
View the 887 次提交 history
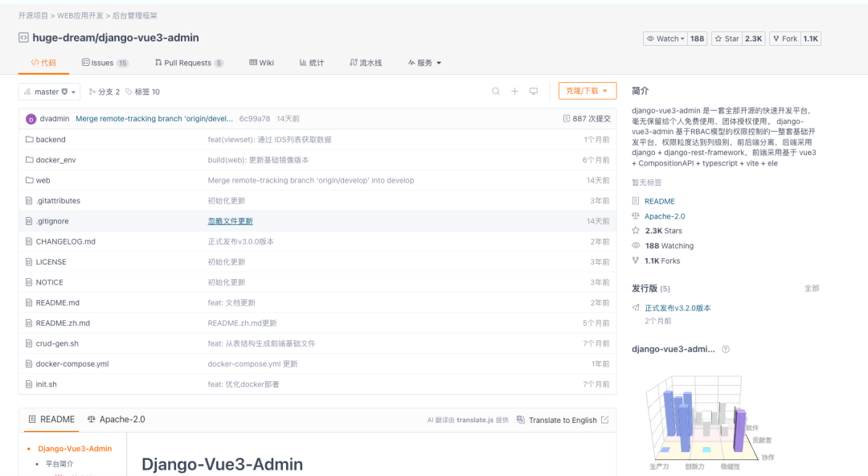(587, 118)
